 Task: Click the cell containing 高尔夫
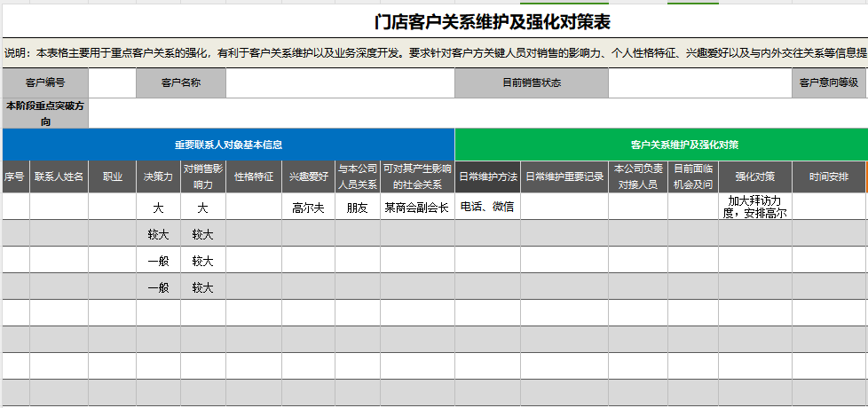click(308, 208)
